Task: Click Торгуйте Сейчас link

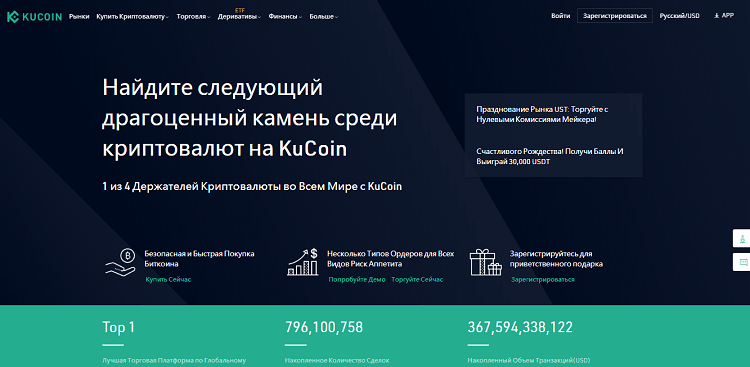Action: (417, 279)
